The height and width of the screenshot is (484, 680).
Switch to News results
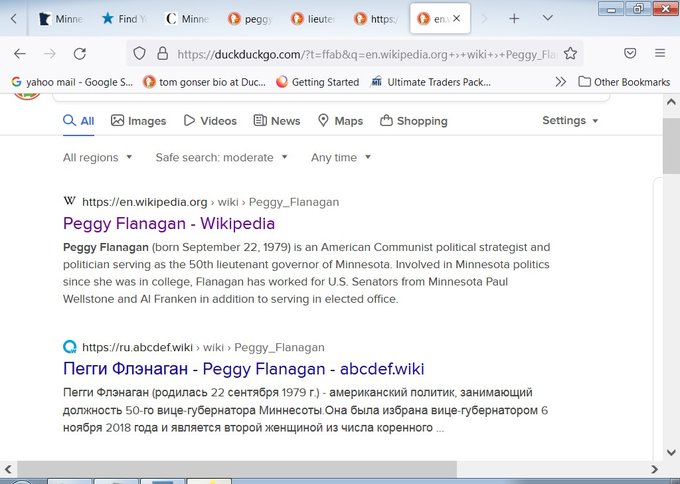[277, 121]
